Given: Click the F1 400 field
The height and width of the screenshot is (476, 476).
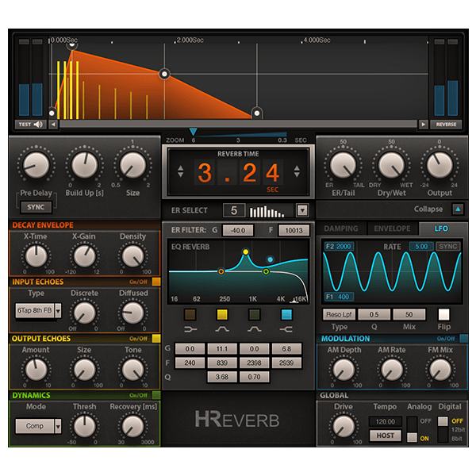Looking at the screenshot, I should (x=339, y=297).
